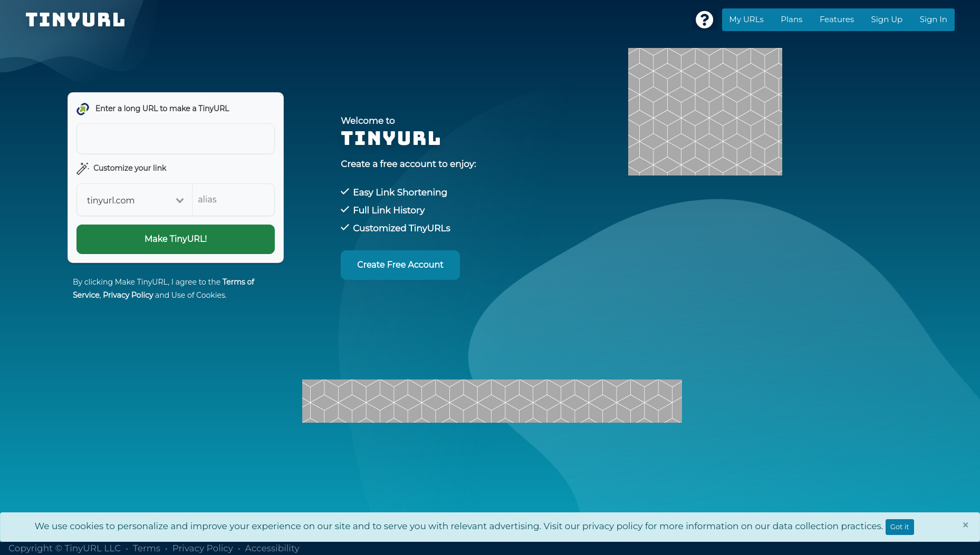
Task: Open the footer Privacy Policy link
Action: 203,548
